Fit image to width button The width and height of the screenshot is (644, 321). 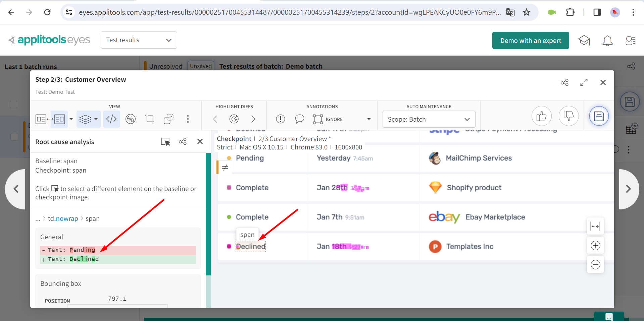click(595, 227)
